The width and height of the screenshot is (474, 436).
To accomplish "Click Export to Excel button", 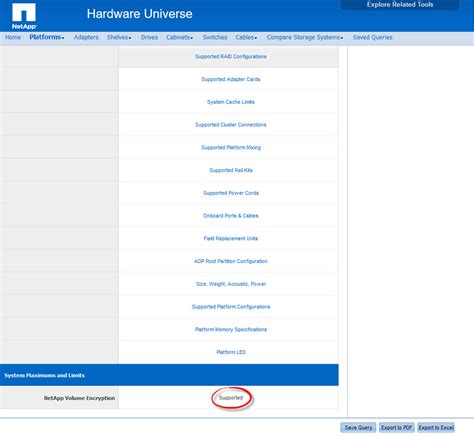I will [436, 427].
